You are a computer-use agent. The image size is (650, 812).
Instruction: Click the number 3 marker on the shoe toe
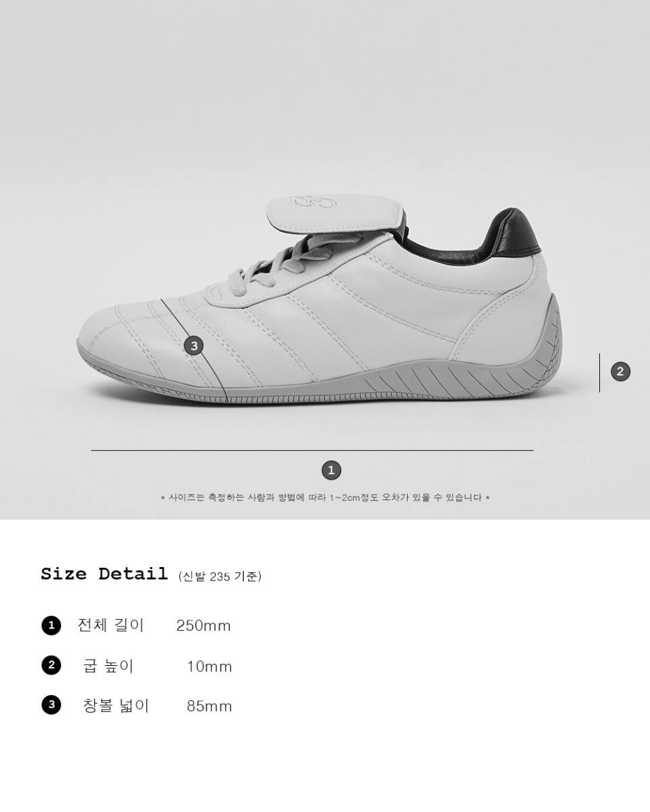coord(194,346)
